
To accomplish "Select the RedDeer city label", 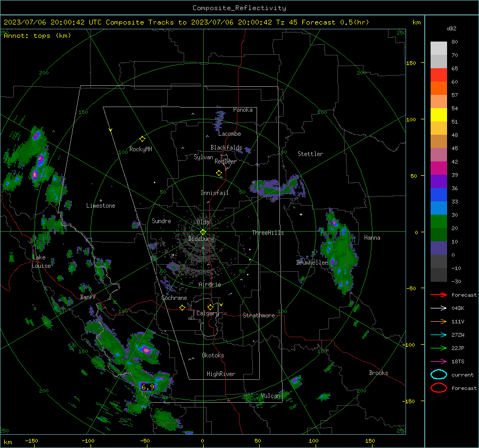I will click(x=226, y=161).
